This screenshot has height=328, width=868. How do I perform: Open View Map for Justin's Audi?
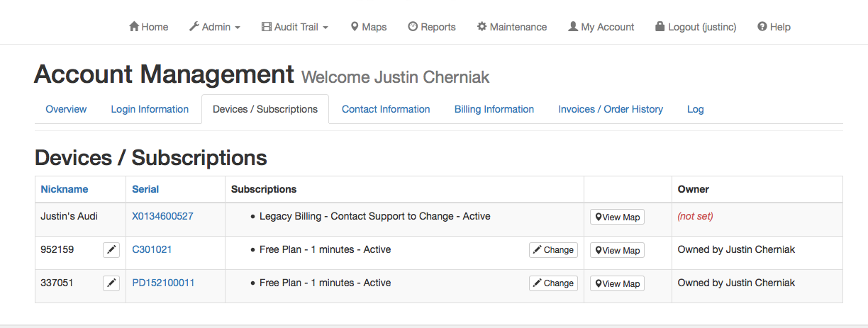[617, 217]
